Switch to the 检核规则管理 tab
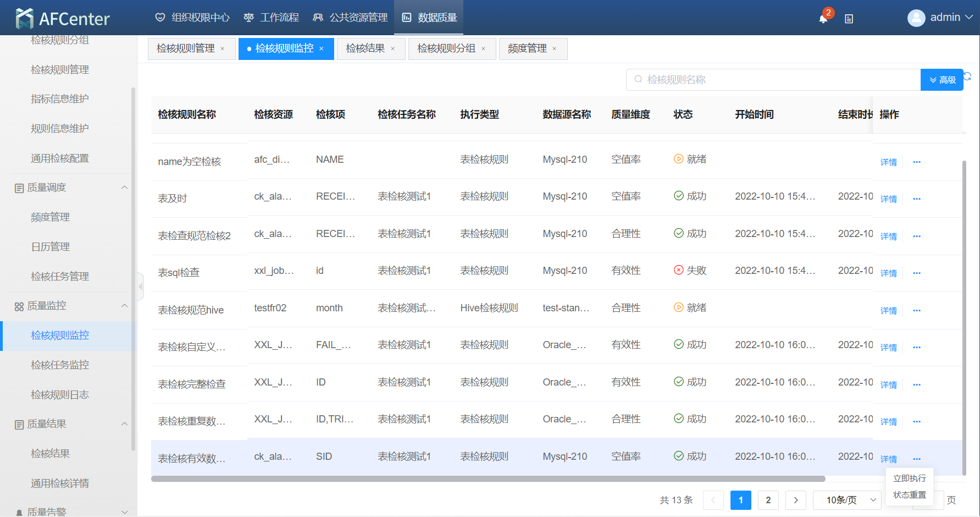The height and width of the screenshot is (517, 980). click(x=186, y=48)
